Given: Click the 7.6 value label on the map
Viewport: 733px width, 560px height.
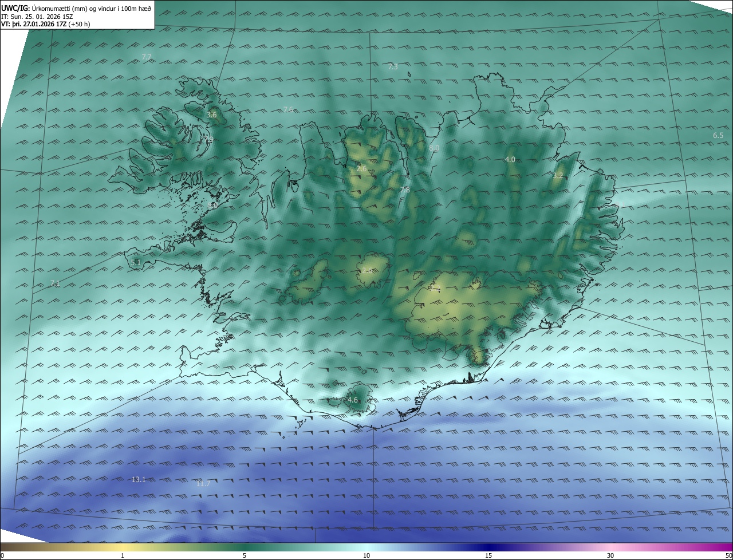Looking at the screenshot, I should [288, 109].
